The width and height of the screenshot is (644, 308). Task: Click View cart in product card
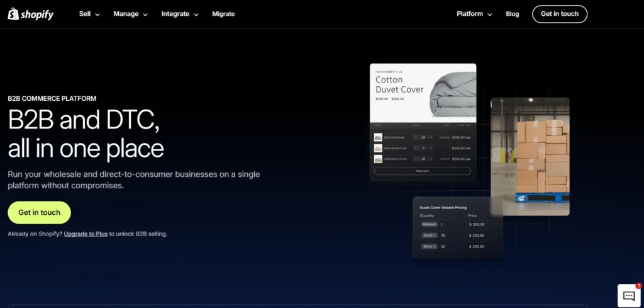(x=422, y=171)
